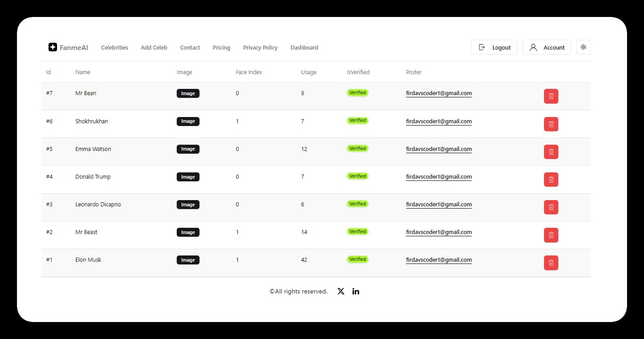Open Shokhrukhan's Image badge

pyautogui.click(x=188, y=121)
